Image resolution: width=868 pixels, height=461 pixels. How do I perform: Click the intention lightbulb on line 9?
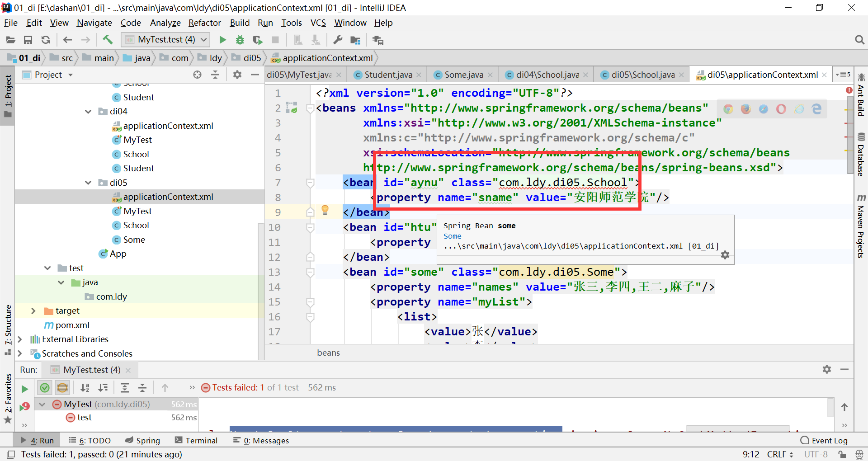[x=325, y=211]
